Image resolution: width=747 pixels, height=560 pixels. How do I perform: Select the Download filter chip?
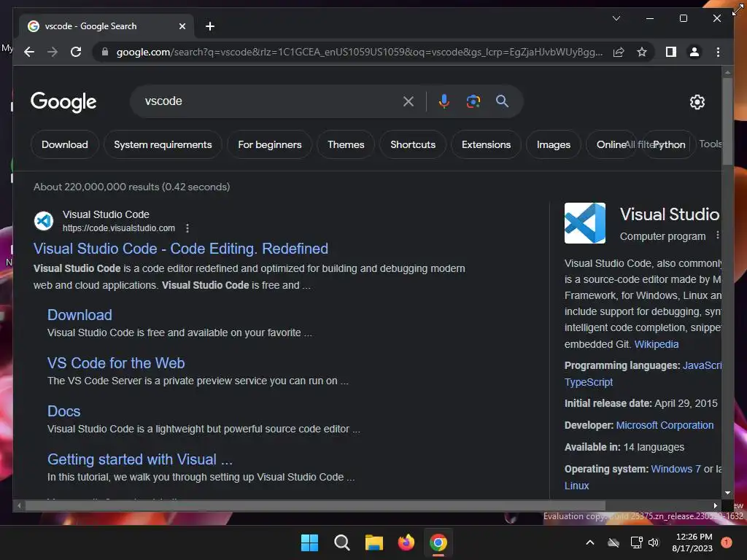tap(65, 144)
